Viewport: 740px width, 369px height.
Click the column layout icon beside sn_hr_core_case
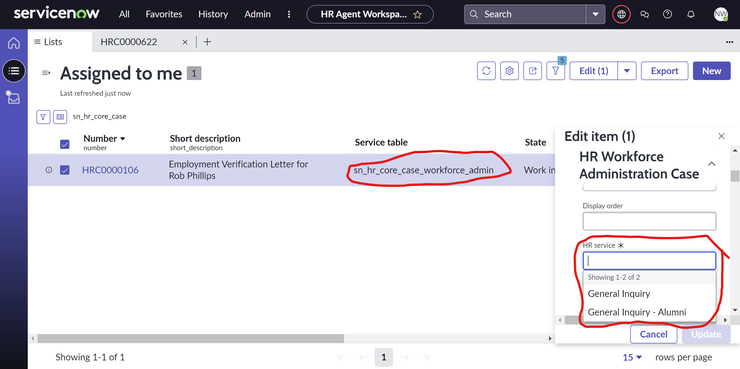(59, 117)
